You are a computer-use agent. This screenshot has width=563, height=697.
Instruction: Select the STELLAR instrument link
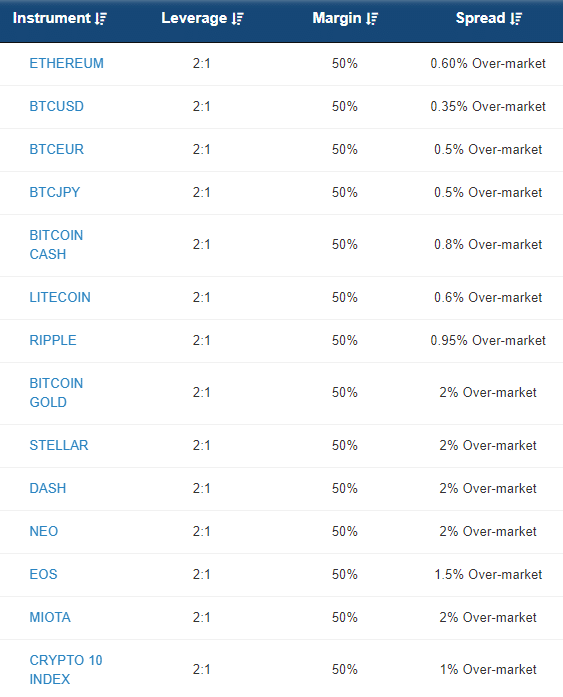[x=59, y=445]
